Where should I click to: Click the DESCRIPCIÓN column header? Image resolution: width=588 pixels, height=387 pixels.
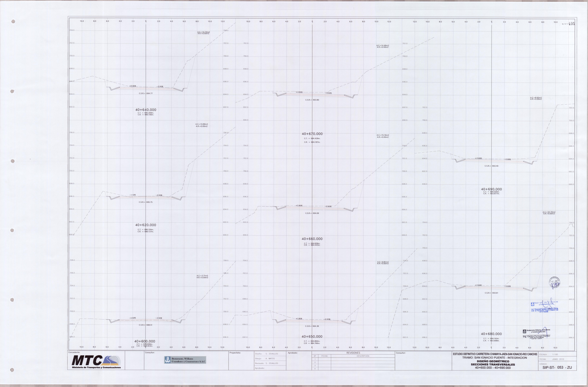[x=363, y=356]
